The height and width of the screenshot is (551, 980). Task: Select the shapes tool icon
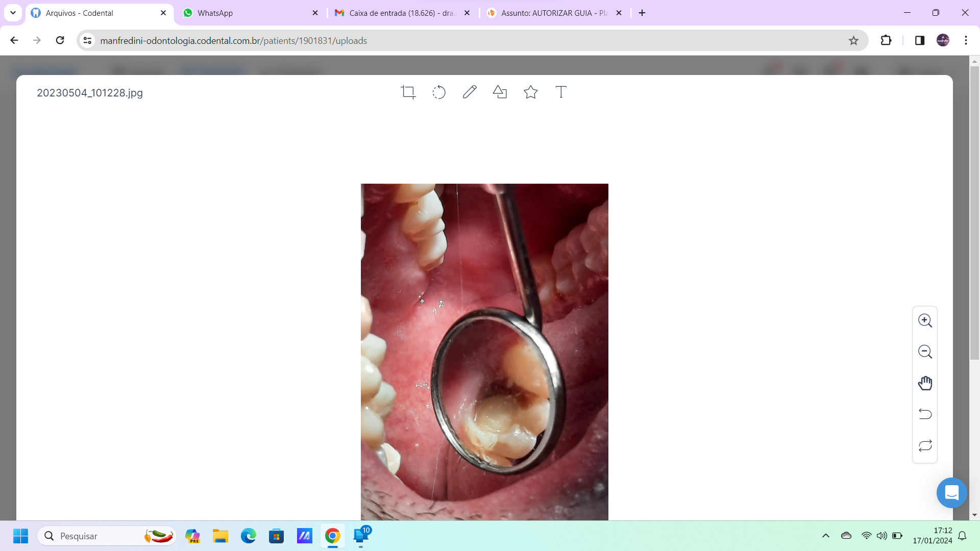click(500, 92)
